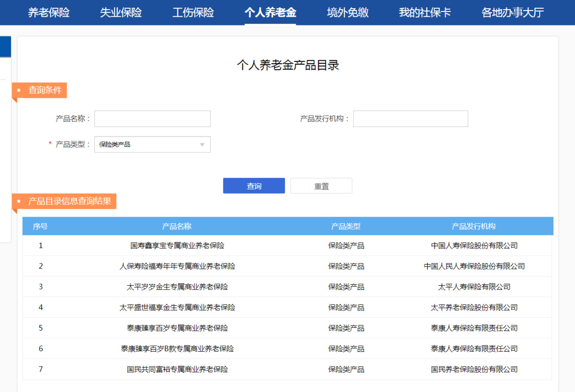Open the 境外免缴 page
The width and height of the screenshot is (575, 392).
coord(347,12)
